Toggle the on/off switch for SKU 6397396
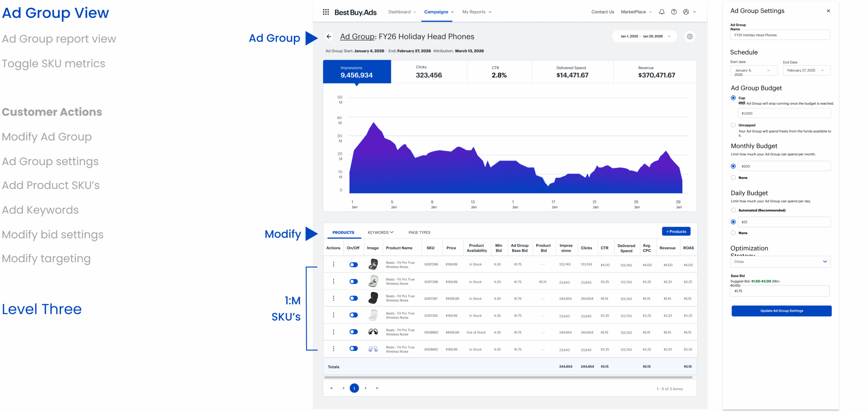Screen dimensions: 868x412 pos(354,265)
